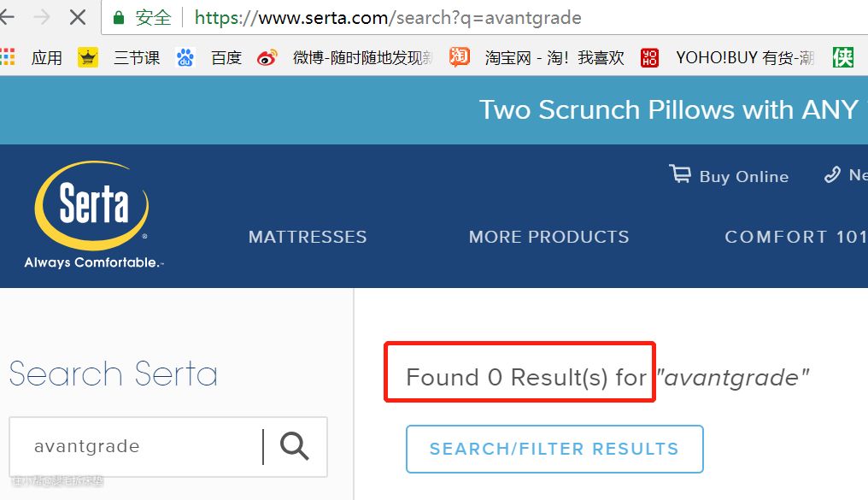The image size is (868, 500).
Task: Click the Serta logo
Action: [x=92, y=215]
